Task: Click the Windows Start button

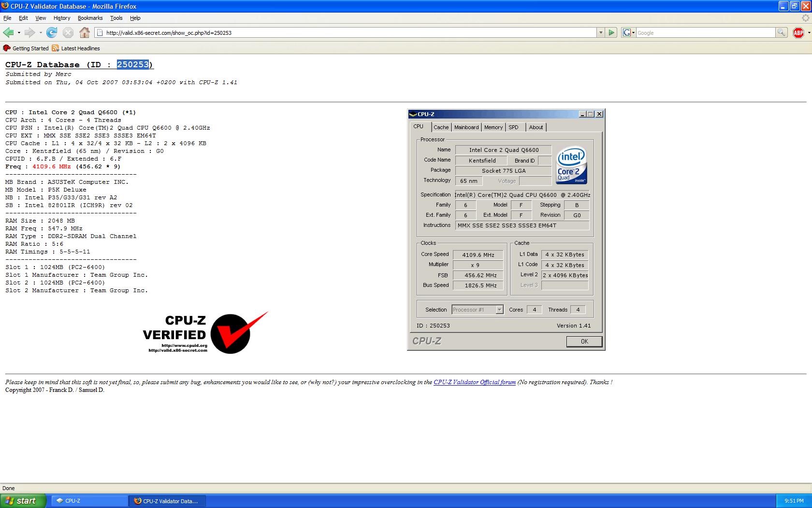Action: [x=23, y=501]
